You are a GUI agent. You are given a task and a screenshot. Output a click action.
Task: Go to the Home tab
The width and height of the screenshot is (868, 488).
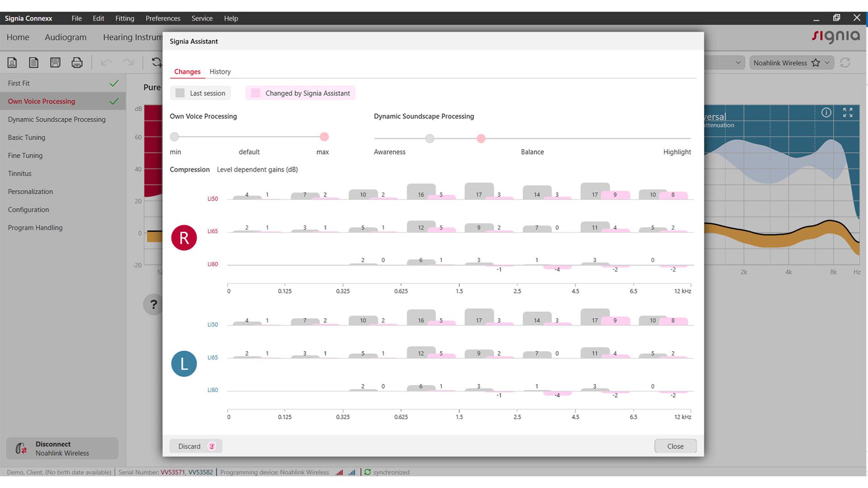(18, 37)
